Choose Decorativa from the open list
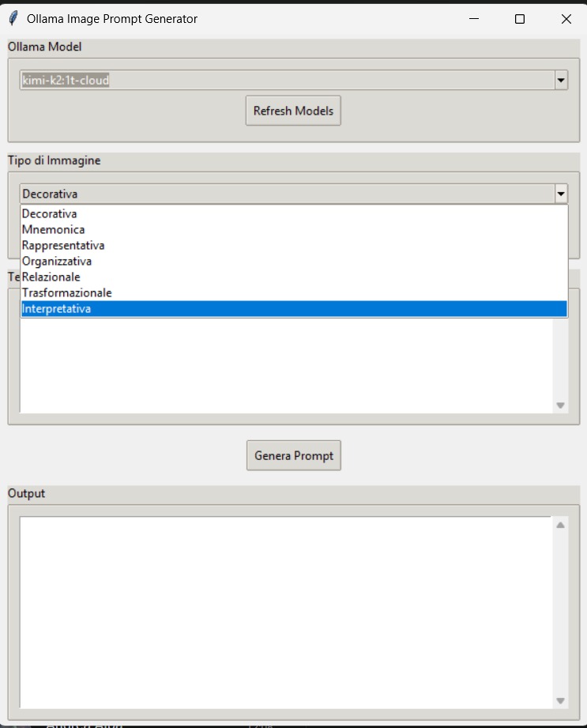The width and height of the screenshot is (587, 728). (x=49, y=214)
